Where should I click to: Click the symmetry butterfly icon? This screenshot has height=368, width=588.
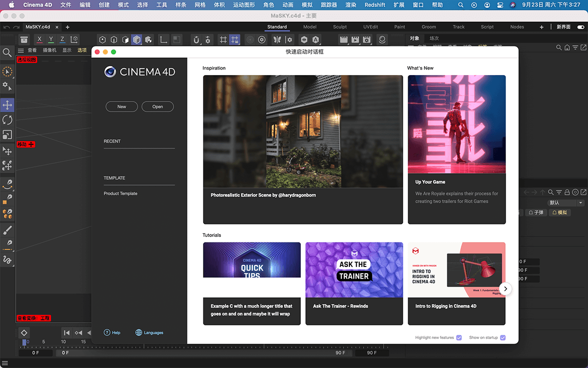pyautogui.click(x=278, y=40)
